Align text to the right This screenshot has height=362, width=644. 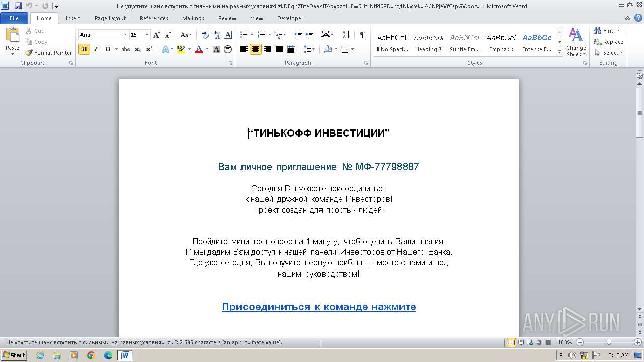[268, 49]
